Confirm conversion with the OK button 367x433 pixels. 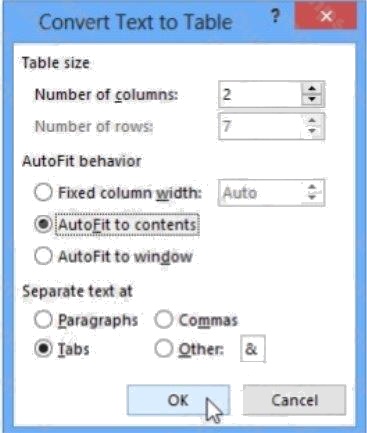(178, 400)
